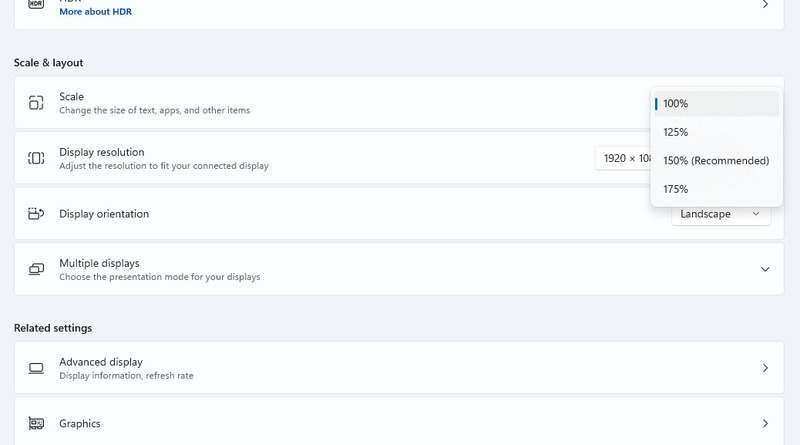Expand the Multiple displays section
Image resolution: width=800 pixels, height=445 pixels.
[x=765, y=270]
